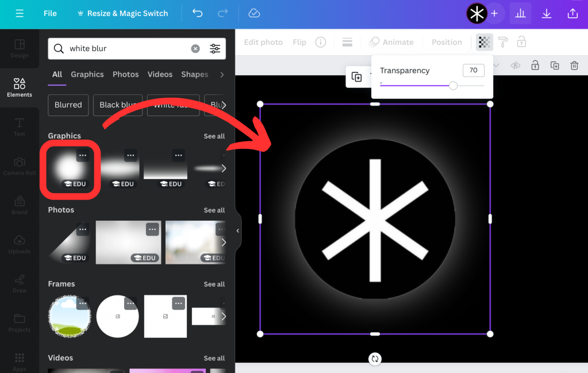
Task: Check cloud save status icon
Action: (254, 13)
